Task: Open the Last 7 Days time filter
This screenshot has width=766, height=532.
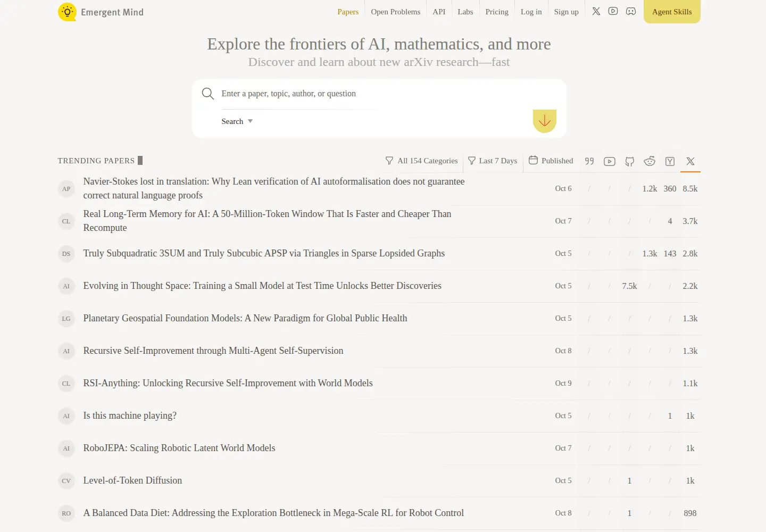Action: click(493, 161)
